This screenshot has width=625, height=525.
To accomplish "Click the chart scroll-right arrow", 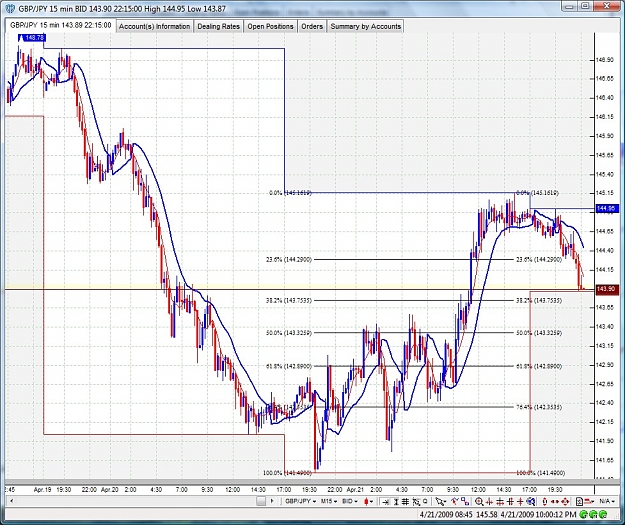I will coord(272,501).
